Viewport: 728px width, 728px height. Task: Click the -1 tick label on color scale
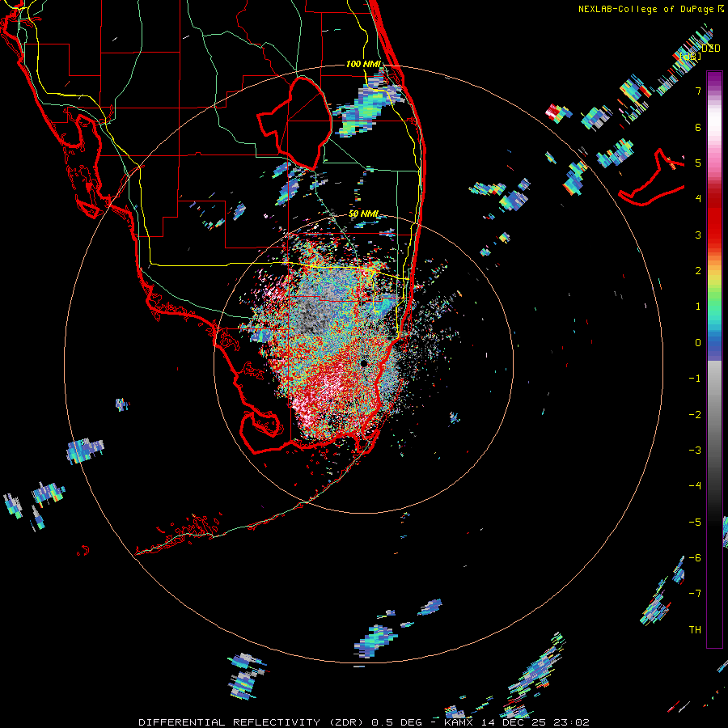695,379
